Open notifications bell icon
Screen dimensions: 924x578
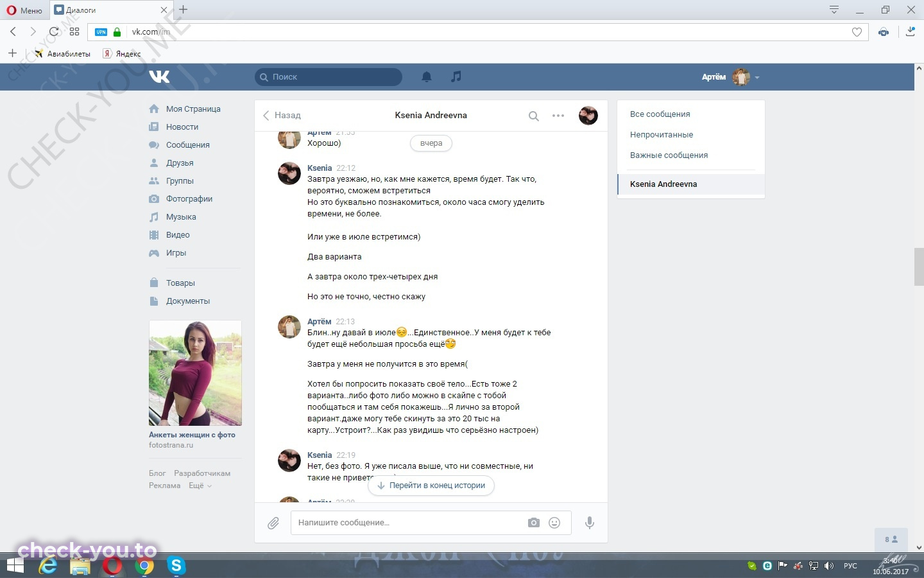point(427,76)
